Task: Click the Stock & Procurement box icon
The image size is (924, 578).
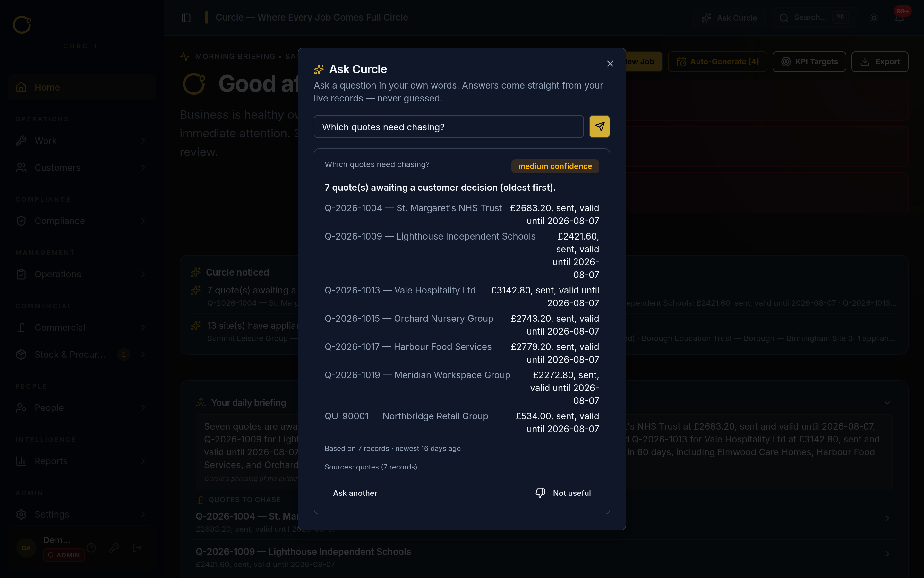Action: (x=21, y=355)
